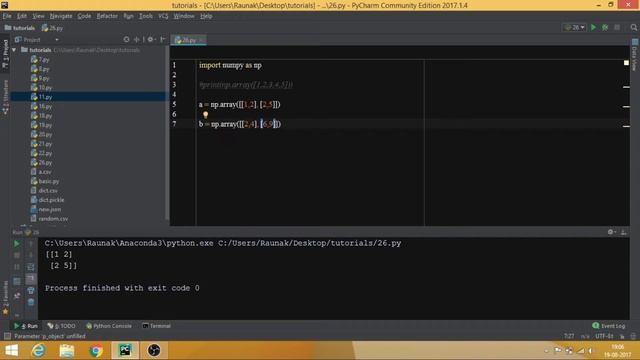Toggle Favorites tool window side tab

(x=5, y=298)
